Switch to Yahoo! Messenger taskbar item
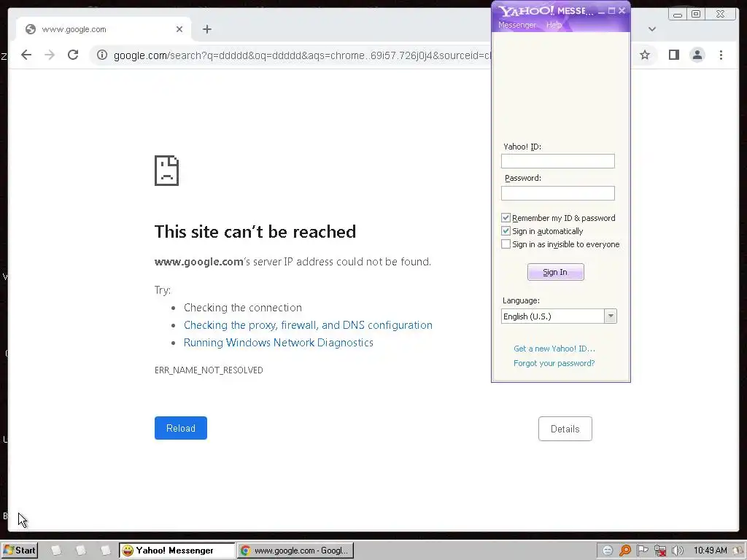 point(177,551)
